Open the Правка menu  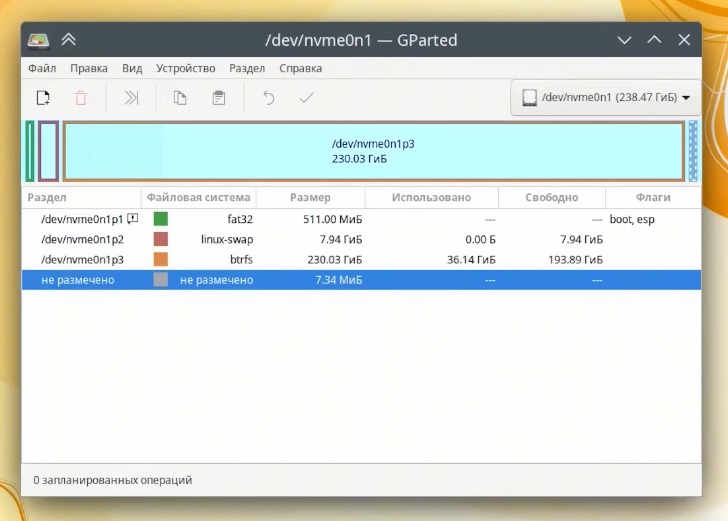89,68
